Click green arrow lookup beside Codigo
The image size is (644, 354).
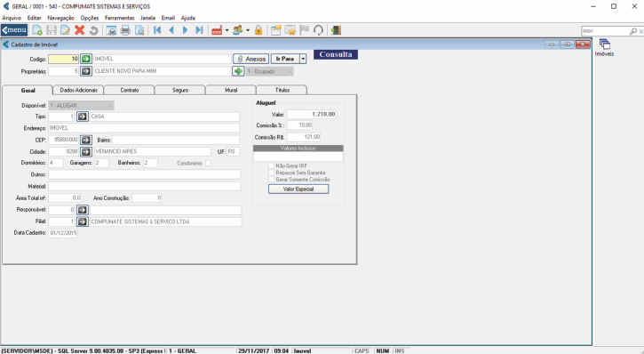[x=85, y=60]
